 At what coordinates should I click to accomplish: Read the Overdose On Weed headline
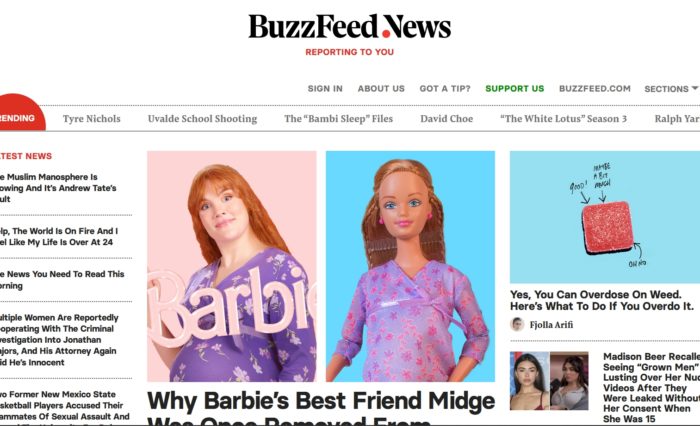click(x=602, y=301)
